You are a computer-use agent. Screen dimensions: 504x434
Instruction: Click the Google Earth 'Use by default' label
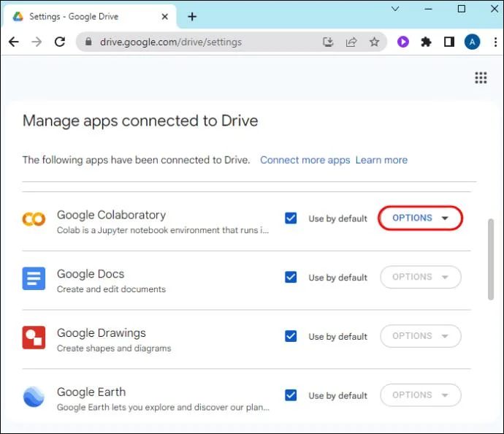(337, 395)
